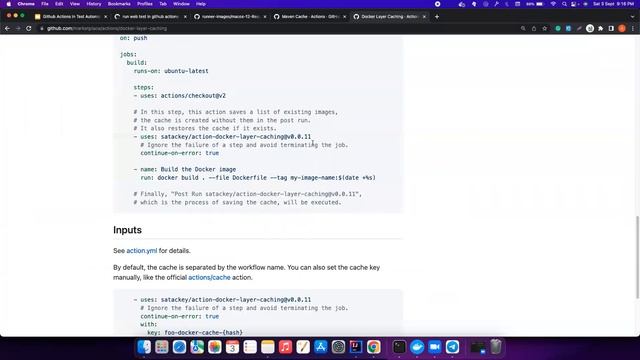
Task: Open the Bookmarks menu
Action: point(119,4)
